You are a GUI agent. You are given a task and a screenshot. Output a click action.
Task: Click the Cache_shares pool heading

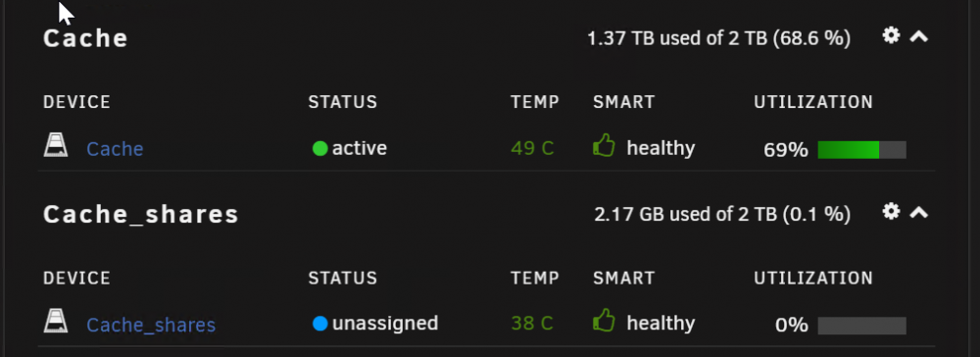(x=141, y=215)
